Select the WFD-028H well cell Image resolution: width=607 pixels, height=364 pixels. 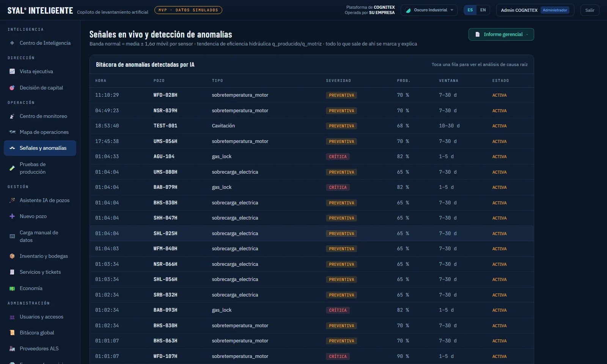[165, 95]
